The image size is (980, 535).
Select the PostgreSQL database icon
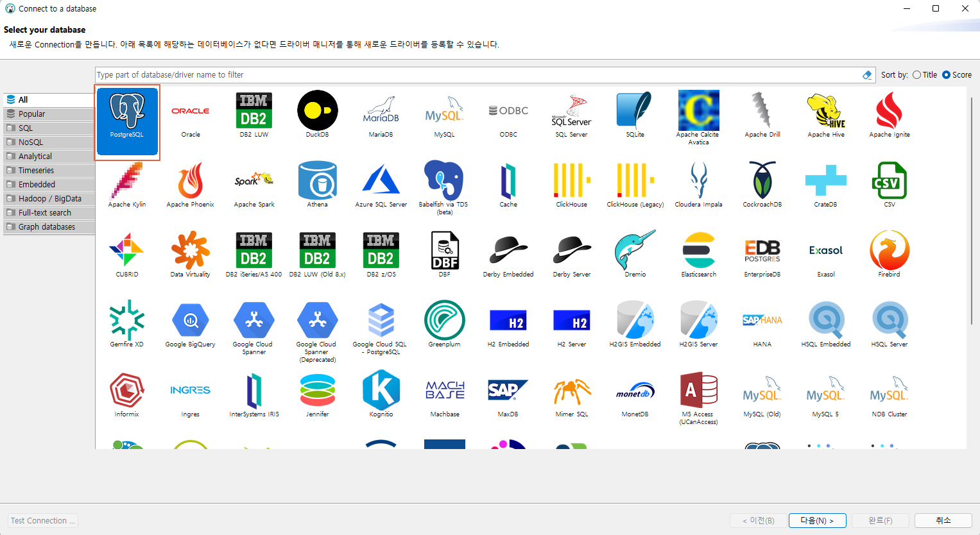coord(127,121)
